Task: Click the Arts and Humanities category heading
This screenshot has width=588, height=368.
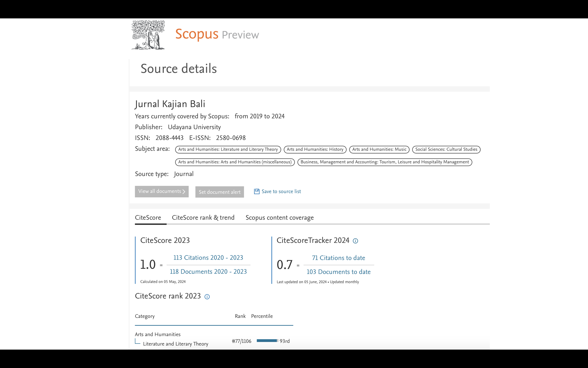Action: coord(158,334)
